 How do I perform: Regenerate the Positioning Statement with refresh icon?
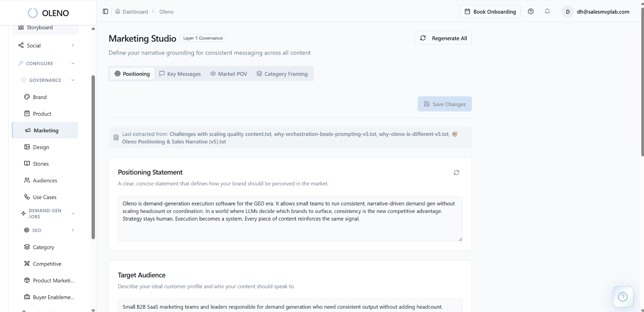click(x=456, y=173)
